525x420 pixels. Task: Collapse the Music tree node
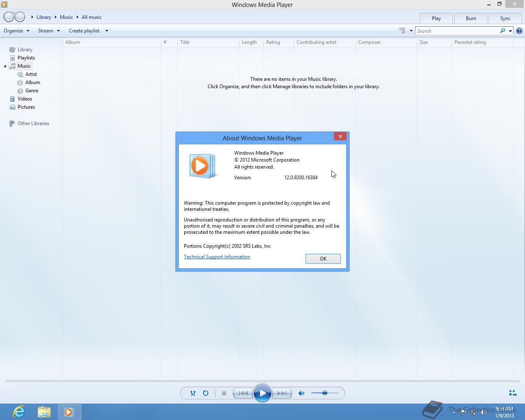click(5, 66)
